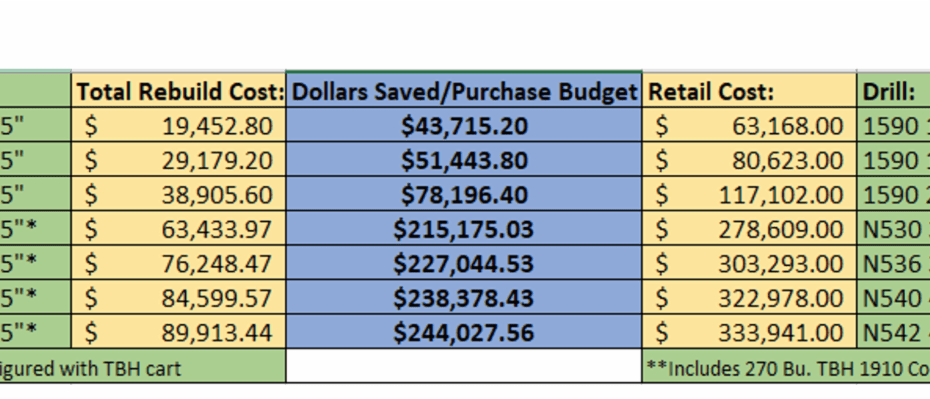Viewport: 930px width, 399px height.
Task: Select the cell showing $78,196.40
Action: pos(464,194)
